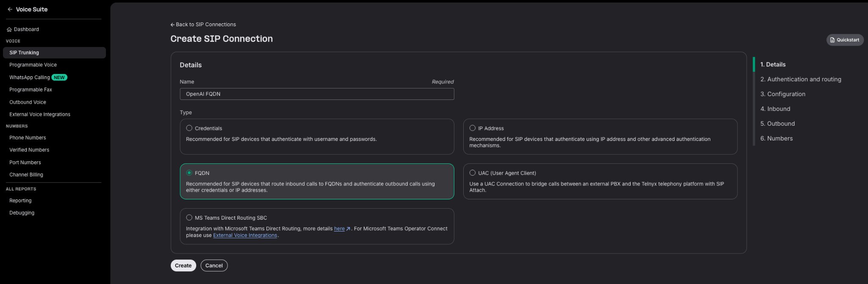Click the Name input field

pos(317,94)
